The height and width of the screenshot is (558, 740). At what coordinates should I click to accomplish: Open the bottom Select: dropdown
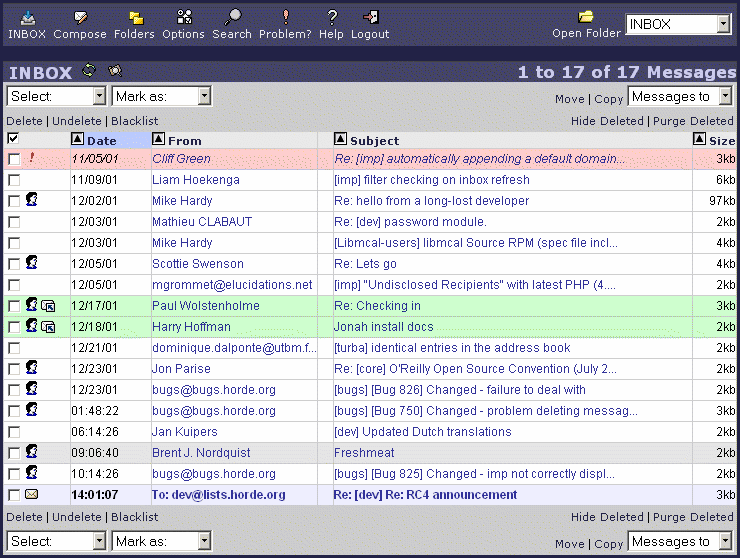click(x=56, y=541)
